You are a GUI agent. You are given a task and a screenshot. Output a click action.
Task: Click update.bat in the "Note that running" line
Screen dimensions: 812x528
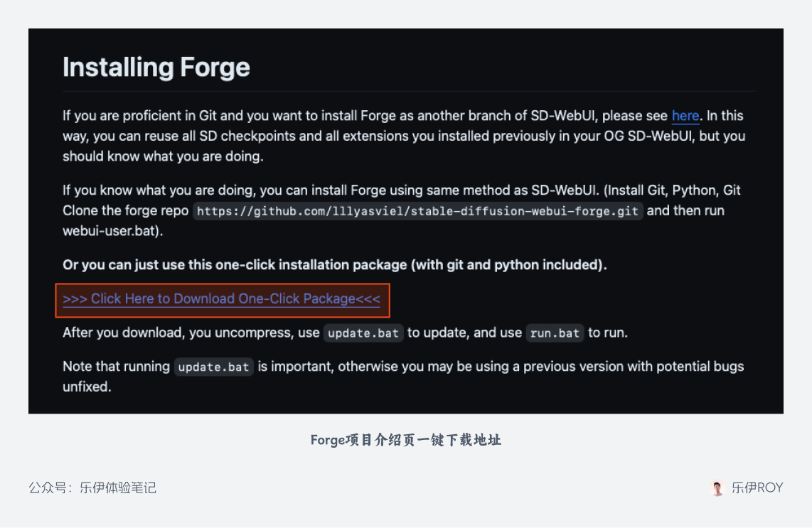[x=213, y=367]
